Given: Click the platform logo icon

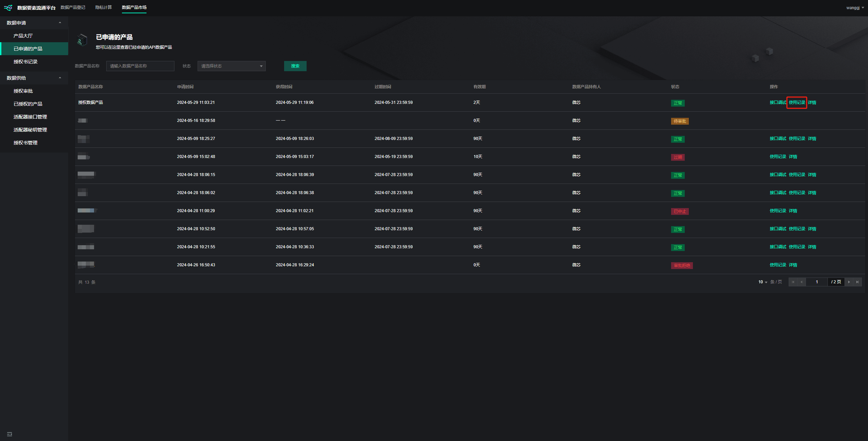Looking at the screenshot, I should tap(8, 7).
